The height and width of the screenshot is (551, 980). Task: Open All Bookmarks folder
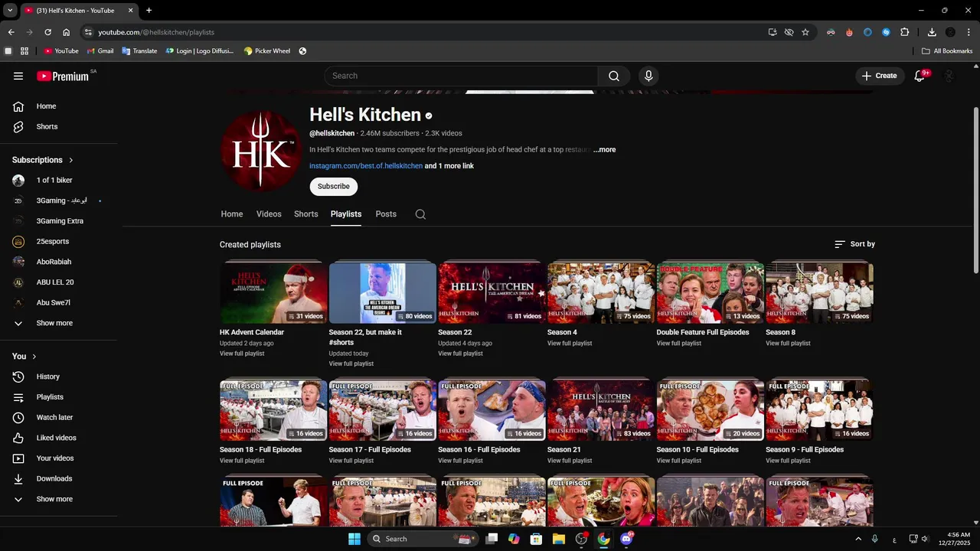click(x=947, y=51)
